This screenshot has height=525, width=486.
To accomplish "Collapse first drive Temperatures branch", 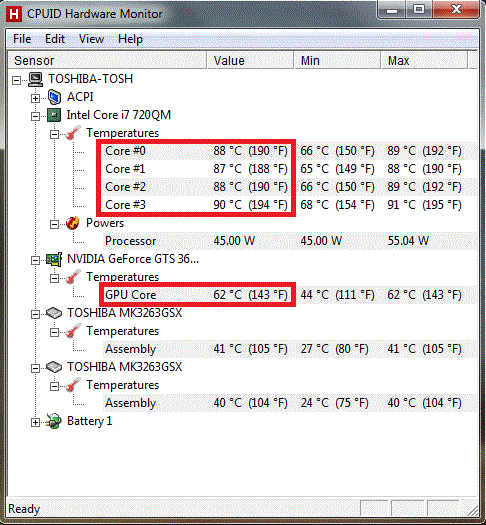I will click(54, 332).
